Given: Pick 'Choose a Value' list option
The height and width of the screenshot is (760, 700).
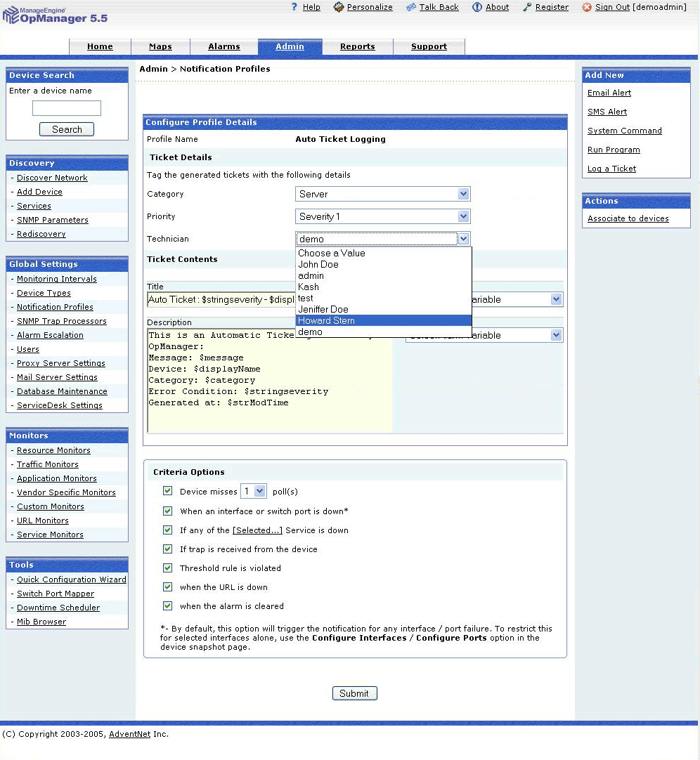Looking at the screenshot, I should click(383, 253).
